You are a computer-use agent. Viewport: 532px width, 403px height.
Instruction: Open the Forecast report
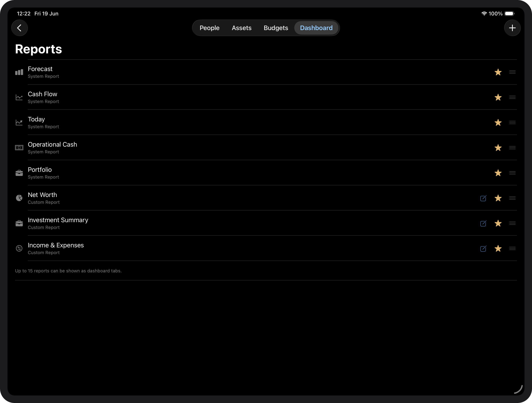(x=266, y=72)
